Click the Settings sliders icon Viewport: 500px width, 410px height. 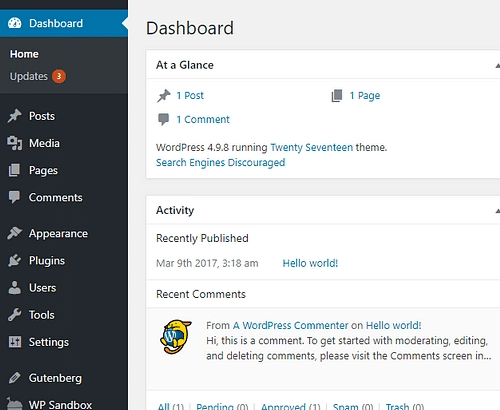point(15,342)
